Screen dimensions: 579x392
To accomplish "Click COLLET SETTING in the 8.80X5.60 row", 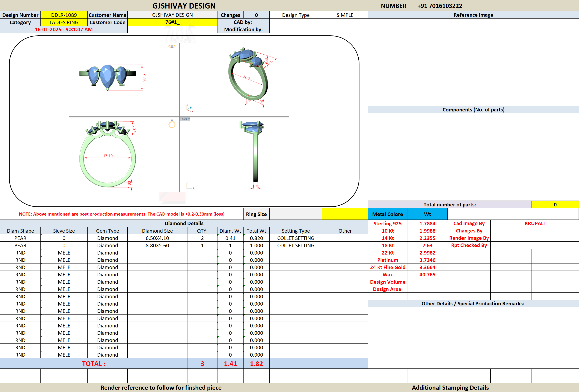I will click(x=295, y=245).
